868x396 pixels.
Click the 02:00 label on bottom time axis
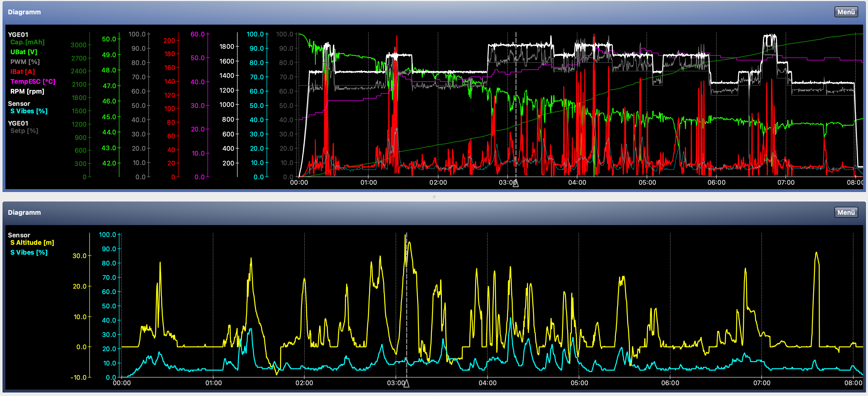(x=304, y=383)
